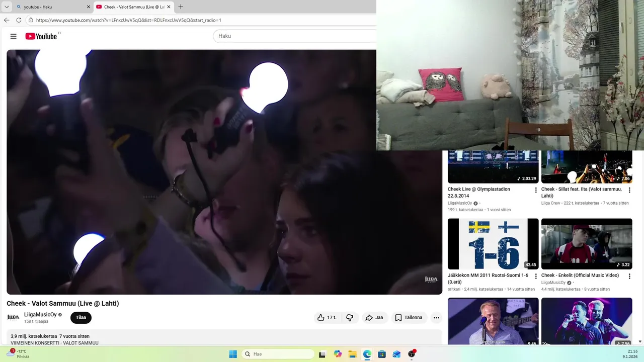This screenshot has width=644, height=362.
Task: Open Task View from the taskbar
Action: 323,354
